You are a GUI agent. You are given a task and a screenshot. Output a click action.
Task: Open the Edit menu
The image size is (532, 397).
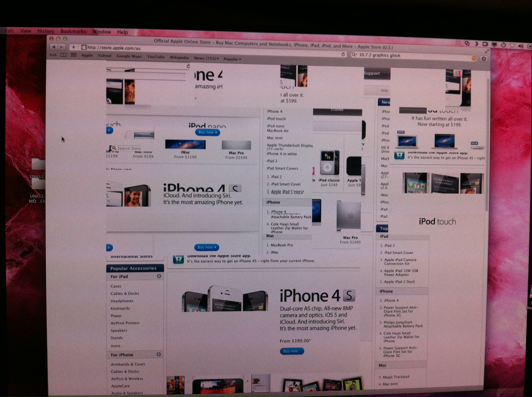pos(9,31)
